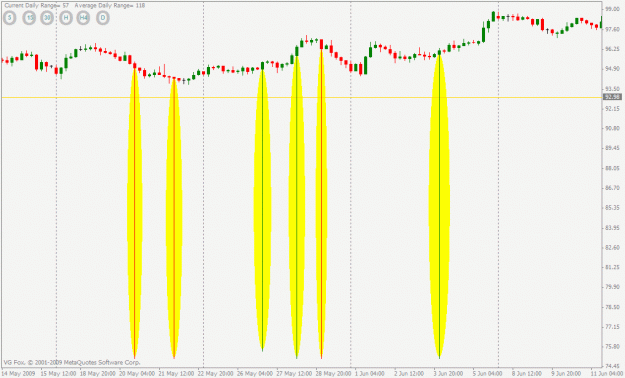Image resolution: width=625 pixels, height=378 pixels.
Task: Select the H4 four-hour timeframe button
Action: tap(83, 18)
